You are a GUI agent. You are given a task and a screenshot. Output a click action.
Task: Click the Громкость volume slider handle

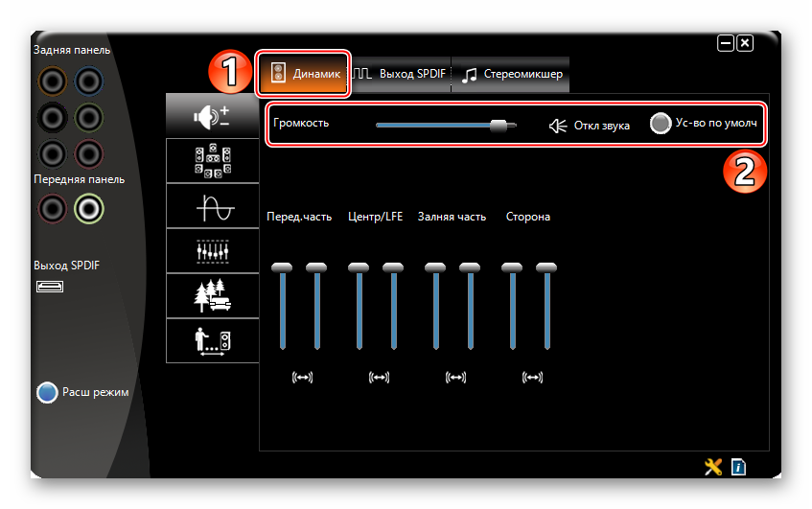pos(498,125)
